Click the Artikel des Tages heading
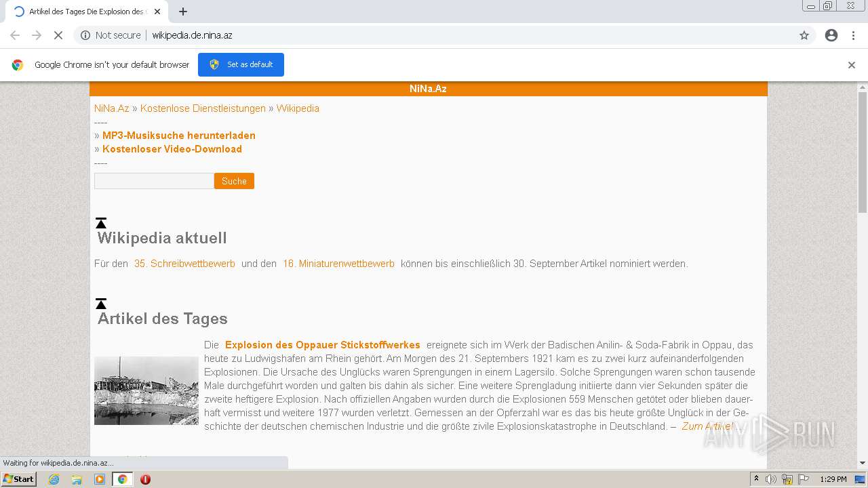868x488 pixels. (x=163, y=319)
